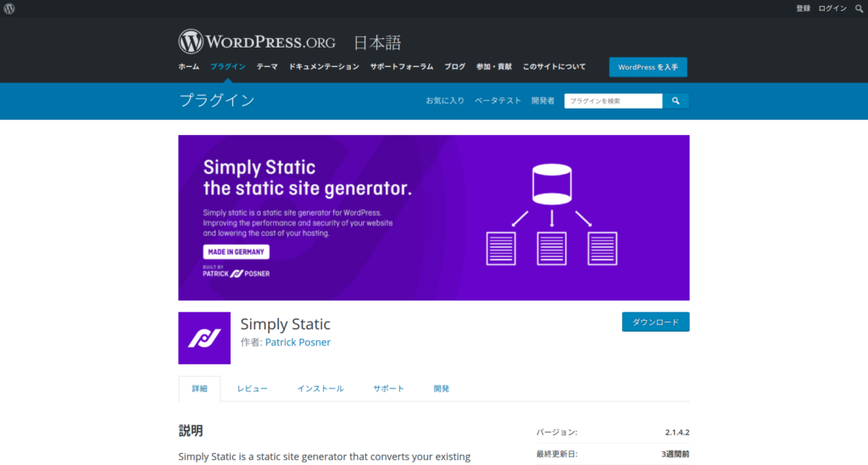The height and width of the screenshot is (465, 868).
Task: Go to ドキュメンテーション in the navigation
Action: tap(324, 67)
